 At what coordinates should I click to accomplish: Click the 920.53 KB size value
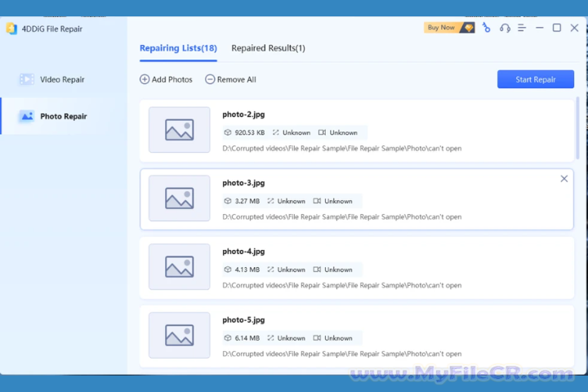pos(250,133)
